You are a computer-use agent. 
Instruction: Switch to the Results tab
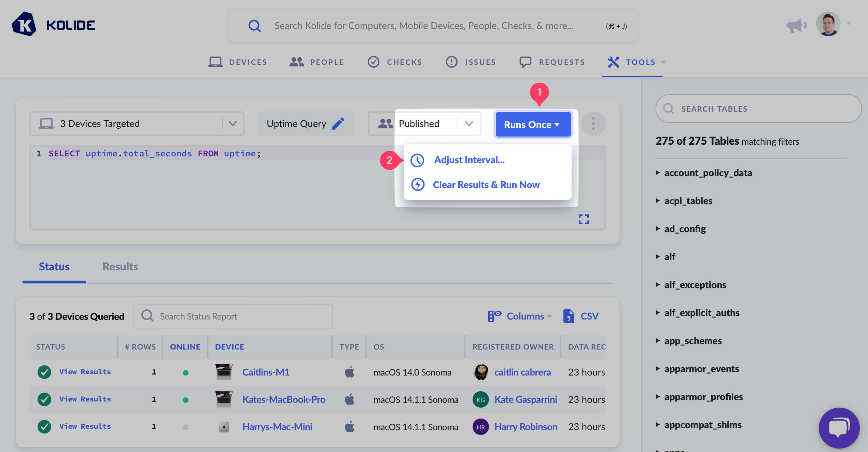[x=120, y=267]
